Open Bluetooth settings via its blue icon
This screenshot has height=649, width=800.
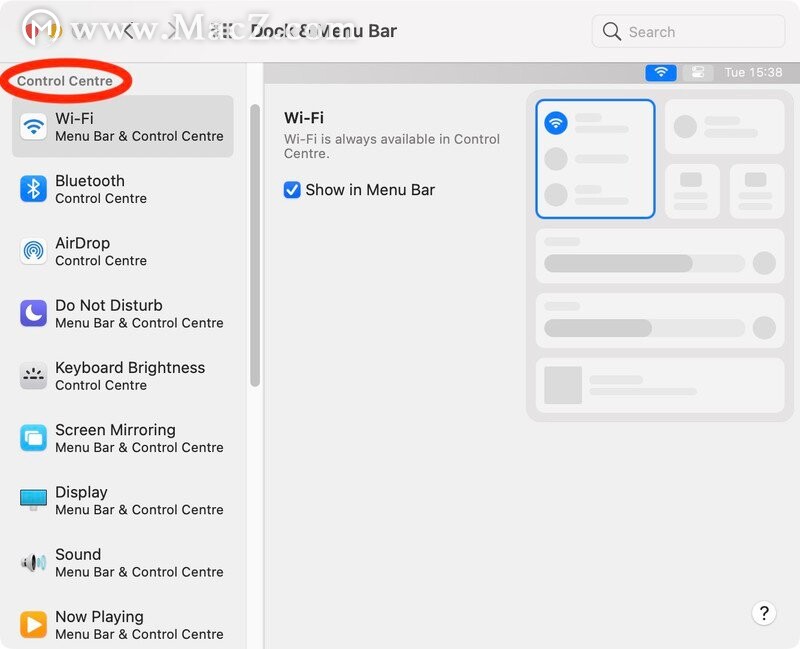click(34, 188)
